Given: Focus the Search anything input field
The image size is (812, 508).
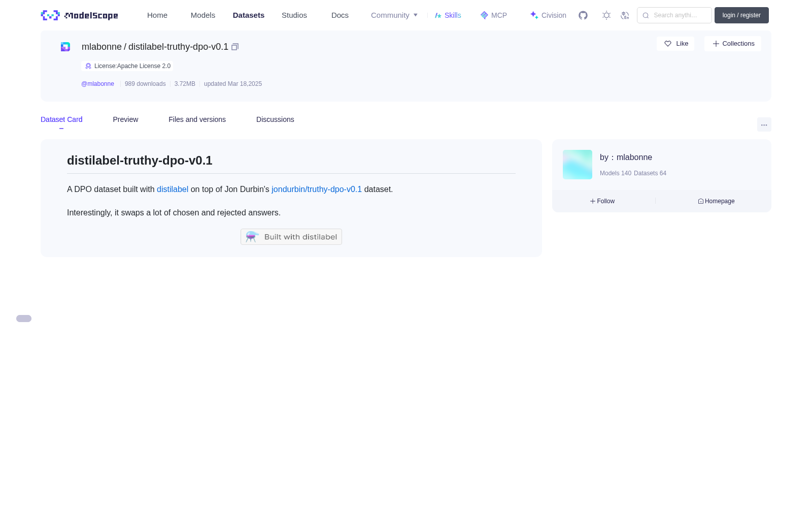Looking at the screenshot, I should (x=674, y=15).
